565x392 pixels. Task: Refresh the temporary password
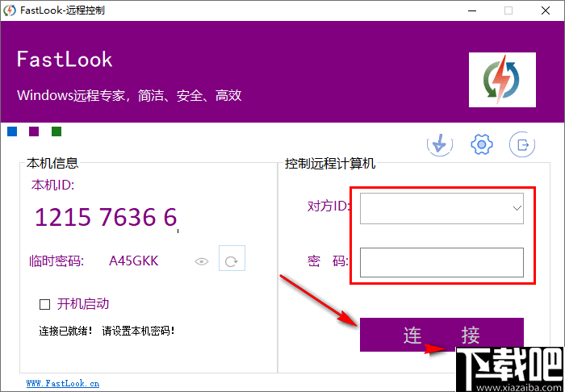tap(232, 258)
